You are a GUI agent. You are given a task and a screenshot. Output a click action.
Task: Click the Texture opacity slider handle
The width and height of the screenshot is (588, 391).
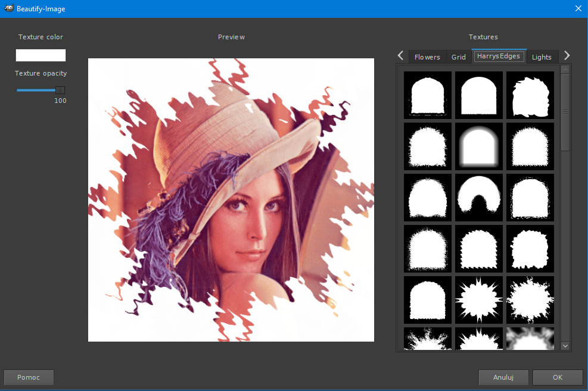pyautogui.click(x=60, y=90)
